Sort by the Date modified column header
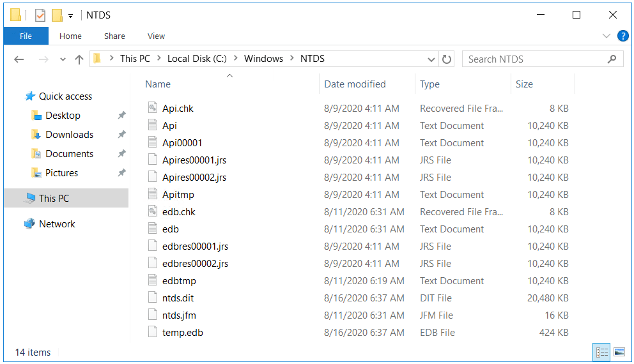The height and width of the screenshot is (364, 634). tap(355, 84)
